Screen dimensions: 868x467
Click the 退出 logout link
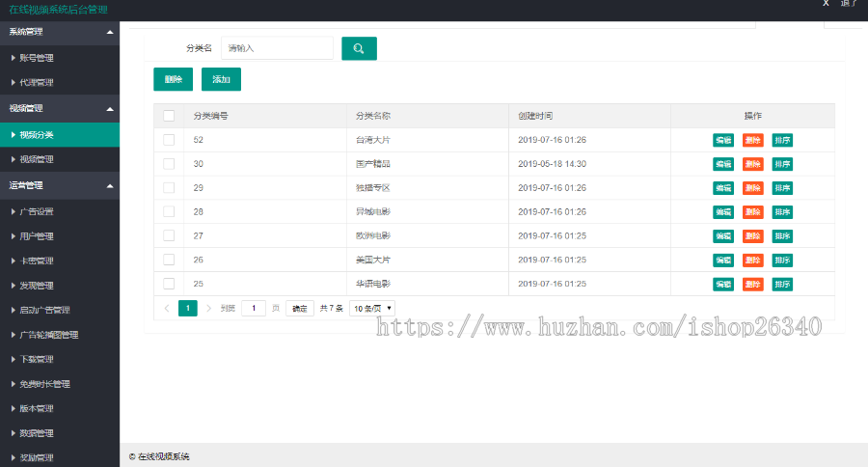[849, 3]
